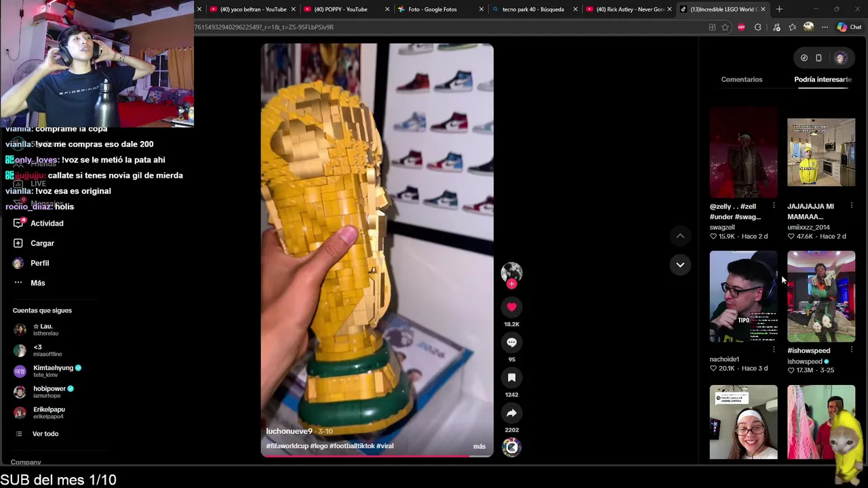Click the share arrow icon

pos(511,413)
